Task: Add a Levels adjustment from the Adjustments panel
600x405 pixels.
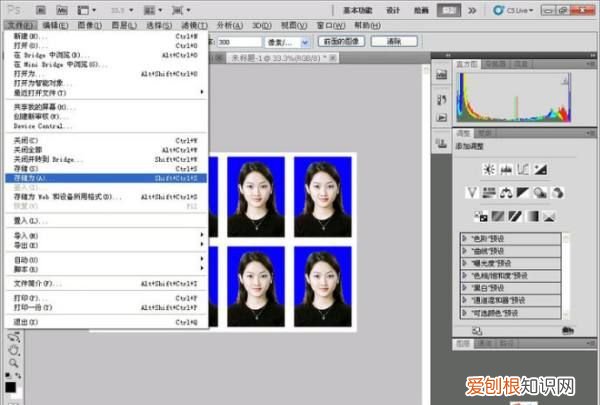Action: (x=507, y=169)
